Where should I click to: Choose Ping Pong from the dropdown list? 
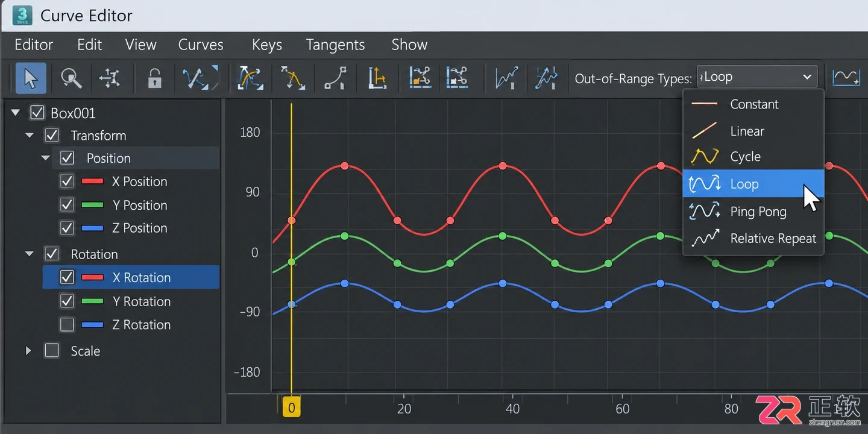(753, 212)
